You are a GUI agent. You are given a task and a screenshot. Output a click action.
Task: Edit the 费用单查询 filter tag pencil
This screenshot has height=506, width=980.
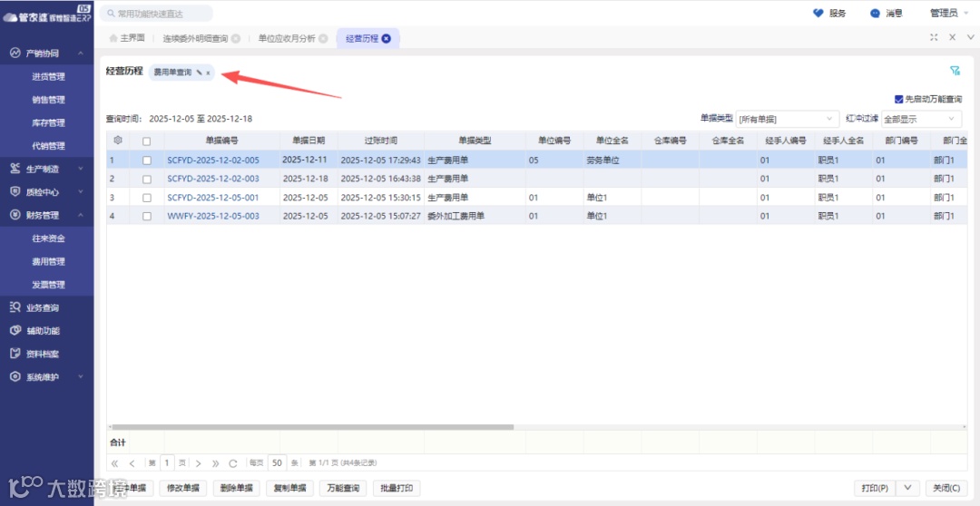[199, 73]
